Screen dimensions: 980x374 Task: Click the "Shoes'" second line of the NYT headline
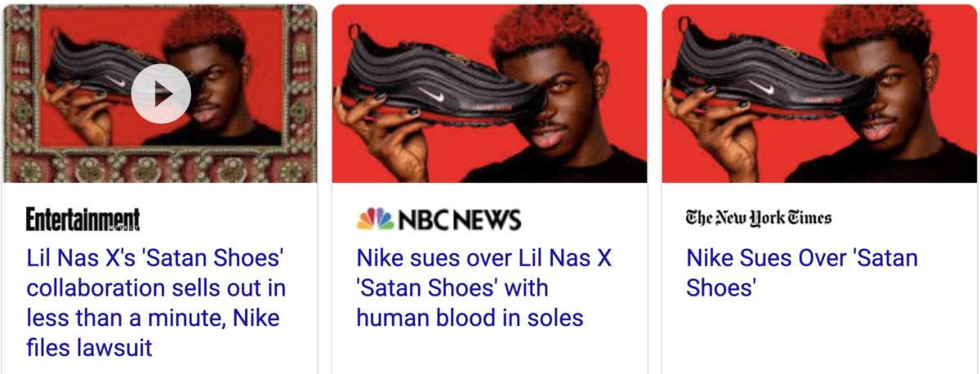(721, 288)
